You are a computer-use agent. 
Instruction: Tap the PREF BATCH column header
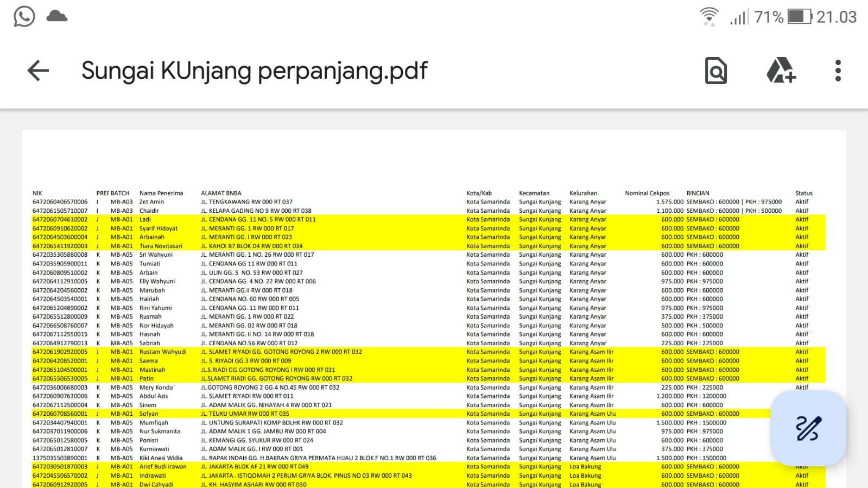tap(113, 193)
